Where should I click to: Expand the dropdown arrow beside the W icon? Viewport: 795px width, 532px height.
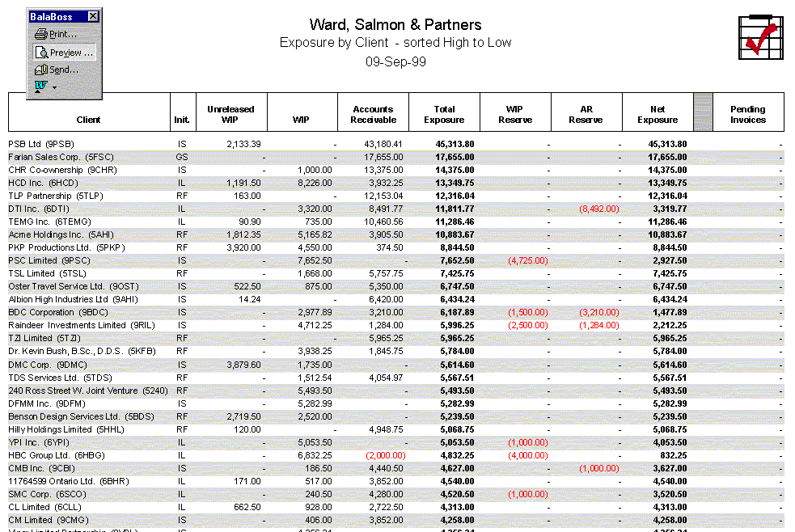point(54,87)
